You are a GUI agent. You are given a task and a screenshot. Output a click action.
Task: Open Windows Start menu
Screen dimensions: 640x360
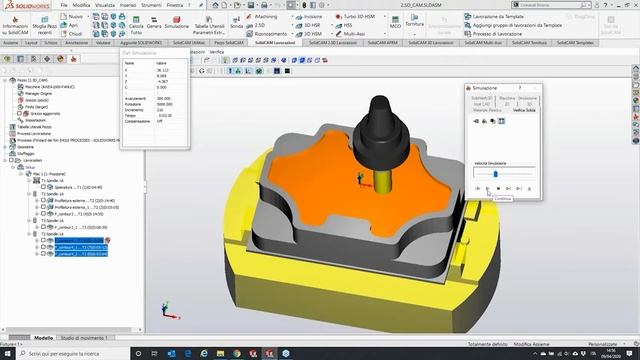pos(8,353)
